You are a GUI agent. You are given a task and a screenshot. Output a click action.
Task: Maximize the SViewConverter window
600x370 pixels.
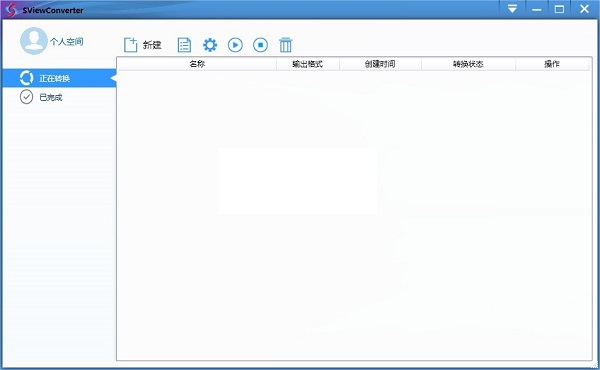point(559,8)
